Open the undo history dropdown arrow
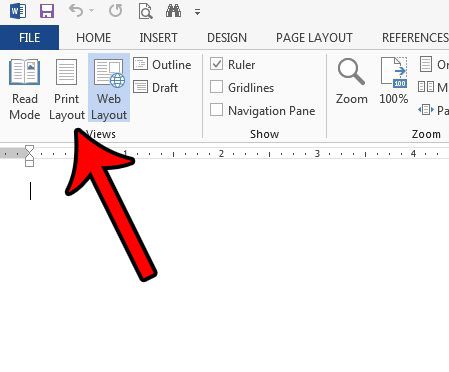 [x=91, y=12]
